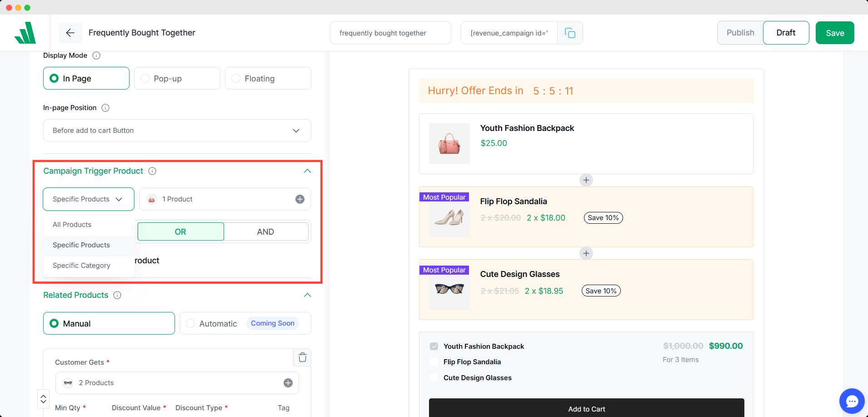The height and width of the screenshot is (417, 868).
Task: Click the Hurry! Offer Ends countdown banner
Action: (x=586, y=91)
